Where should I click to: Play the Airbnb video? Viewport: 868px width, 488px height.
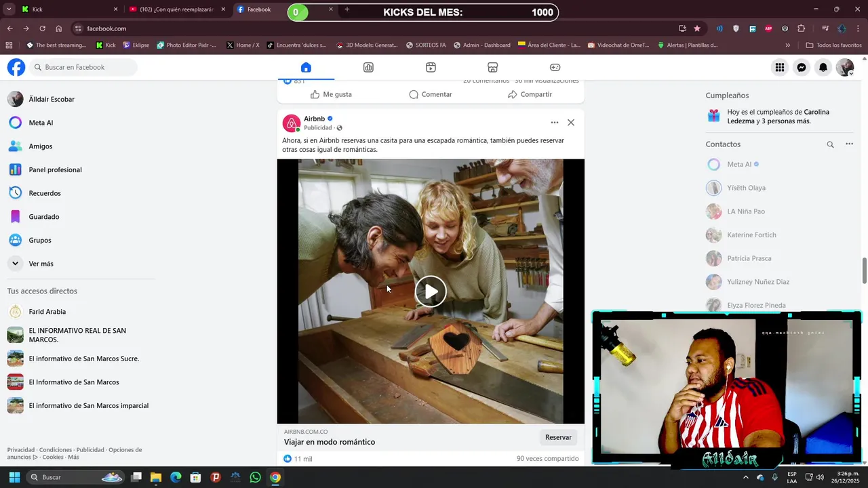pyautogui.click(x=431, y=291)
